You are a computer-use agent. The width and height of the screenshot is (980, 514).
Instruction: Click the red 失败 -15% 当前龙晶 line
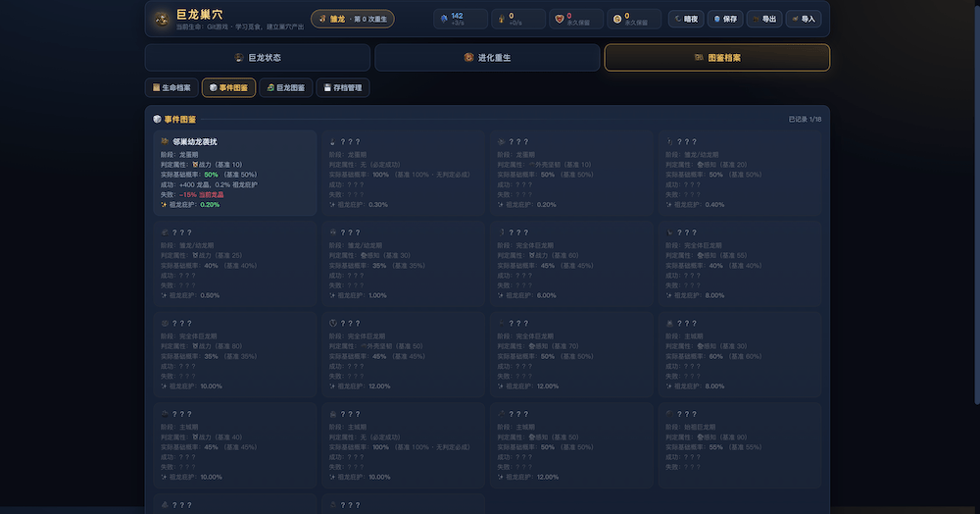[192, 194]
